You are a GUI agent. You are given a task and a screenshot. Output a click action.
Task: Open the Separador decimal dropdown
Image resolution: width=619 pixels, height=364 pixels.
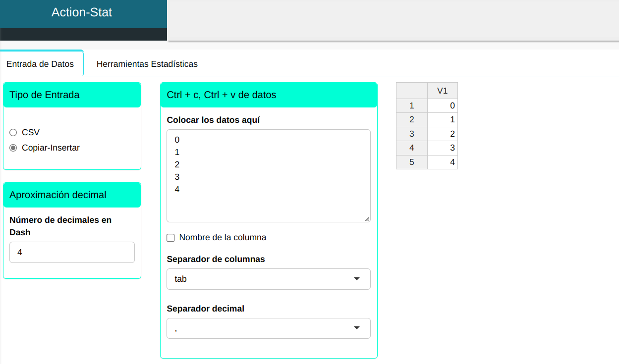point(268,328)
